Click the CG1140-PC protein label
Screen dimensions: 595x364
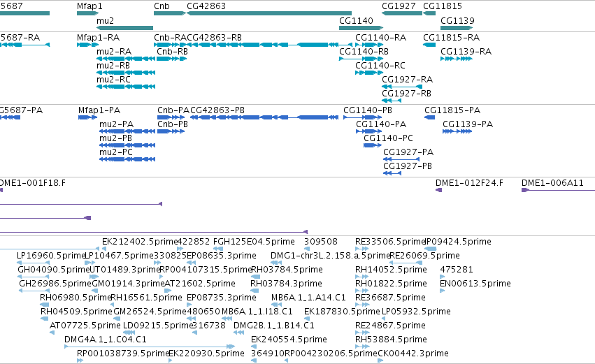[388, 138]
